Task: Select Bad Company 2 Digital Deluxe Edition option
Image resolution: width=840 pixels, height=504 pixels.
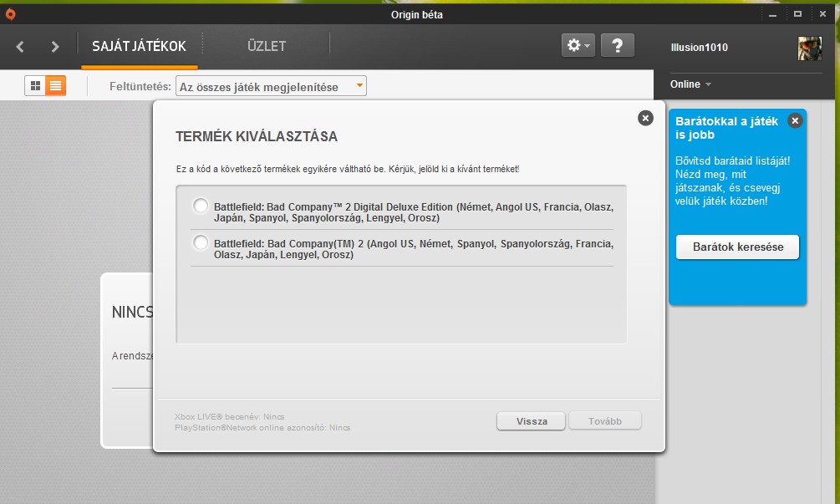Action: (x=201, y=206)
